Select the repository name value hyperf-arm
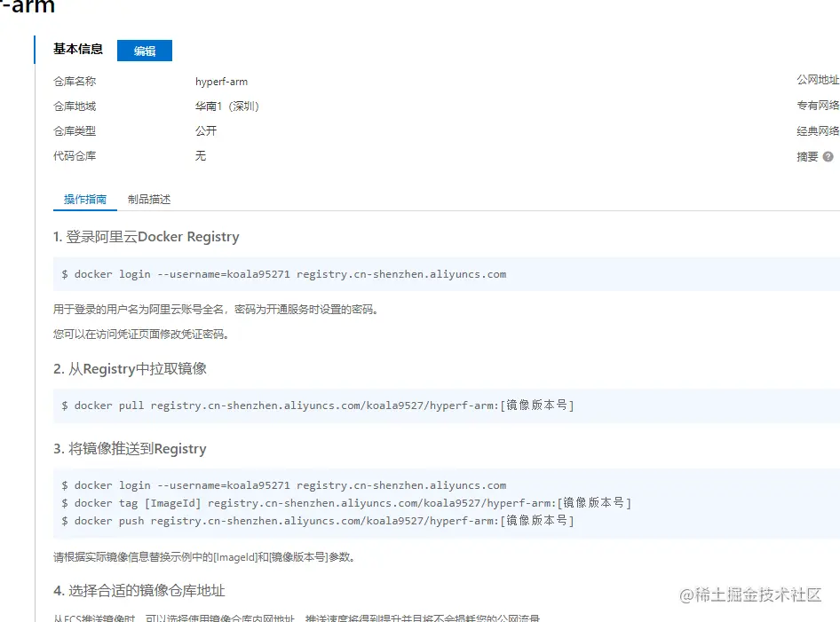 pos(221,82)
